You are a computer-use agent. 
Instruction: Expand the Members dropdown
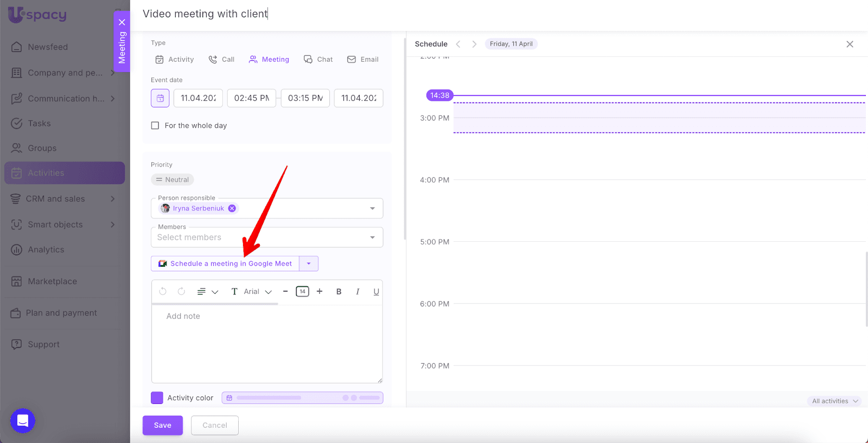pyautogui.click(x=372, y=237)
